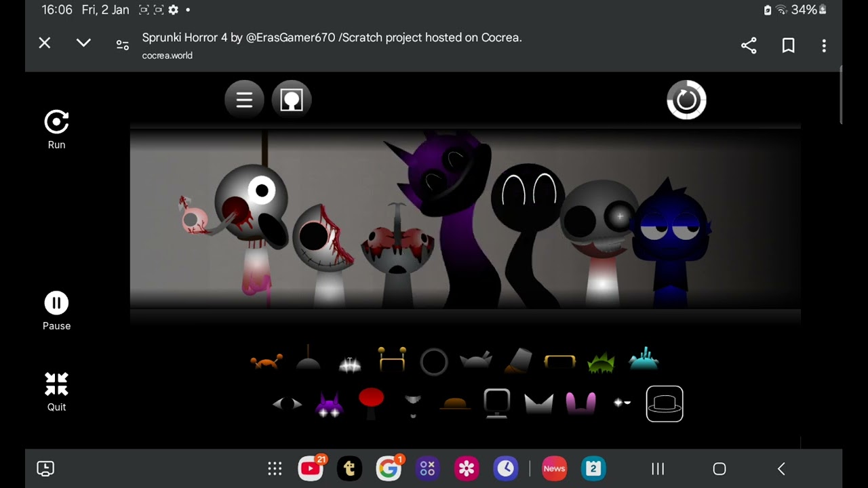Click the screen capture taskbar icon
The height and width of the screenshot is (488, 868).
[x=45, y=468]
